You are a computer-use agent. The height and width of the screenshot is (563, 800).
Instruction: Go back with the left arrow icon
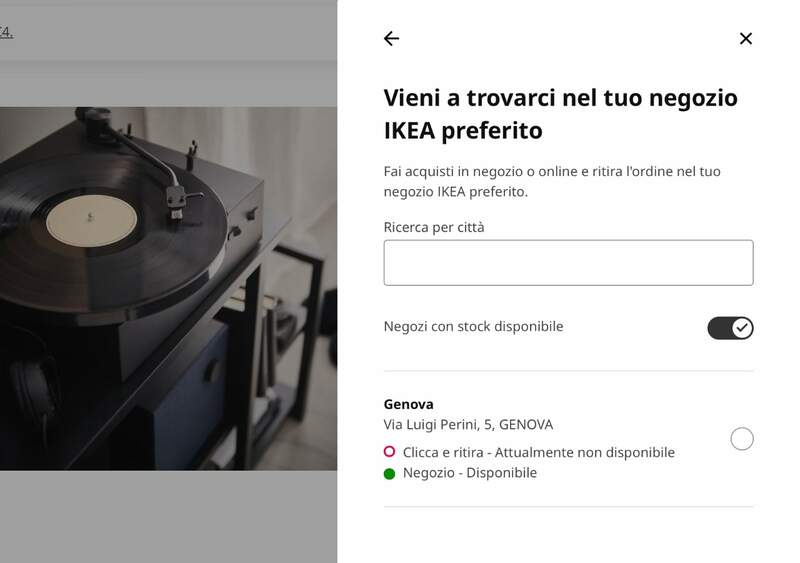pyautogui.click(x=391, y=38)
